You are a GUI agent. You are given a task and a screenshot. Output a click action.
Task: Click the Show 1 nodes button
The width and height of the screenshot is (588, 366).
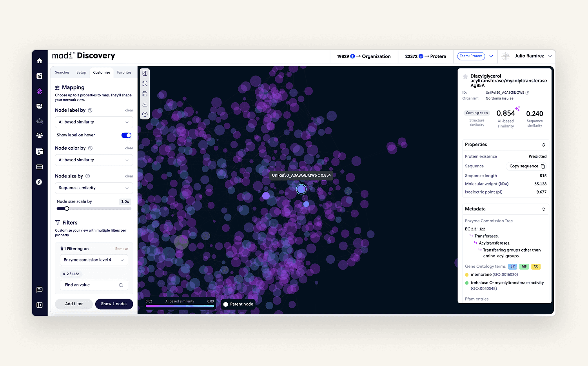114,304
